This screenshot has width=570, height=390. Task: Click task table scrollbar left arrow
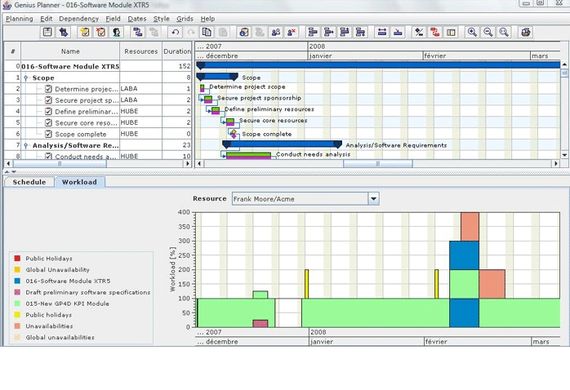tap(8, 164)
